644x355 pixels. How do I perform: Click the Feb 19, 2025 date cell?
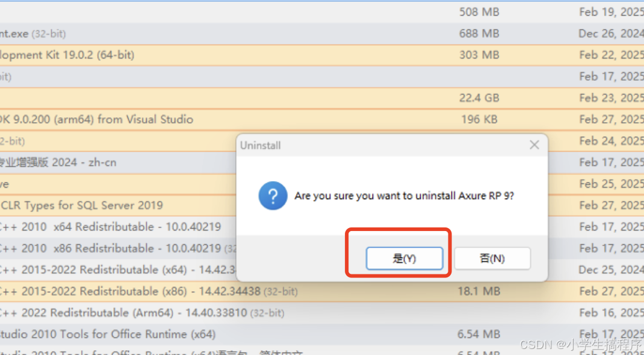tap(611, 12)
